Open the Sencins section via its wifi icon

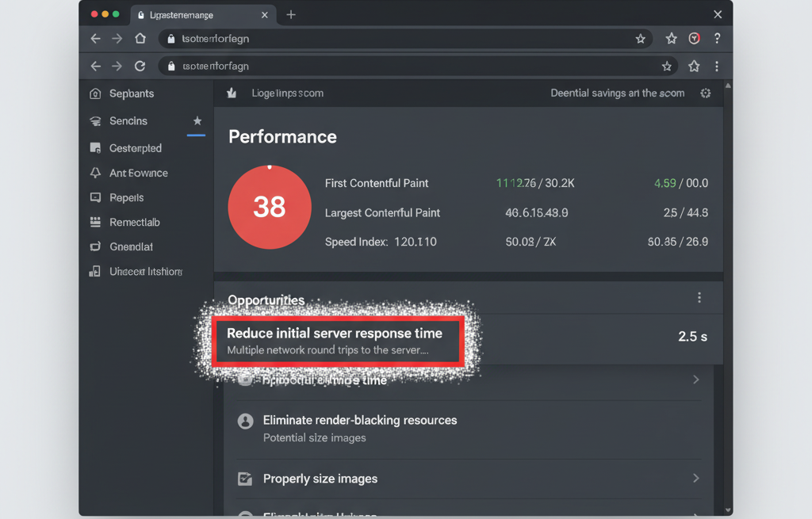pyautogui.click(x=97, y=120)
